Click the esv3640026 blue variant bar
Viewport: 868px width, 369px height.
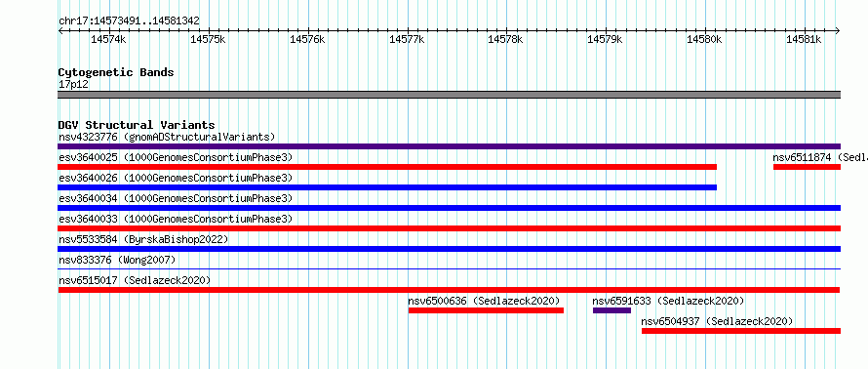(387, 187)
